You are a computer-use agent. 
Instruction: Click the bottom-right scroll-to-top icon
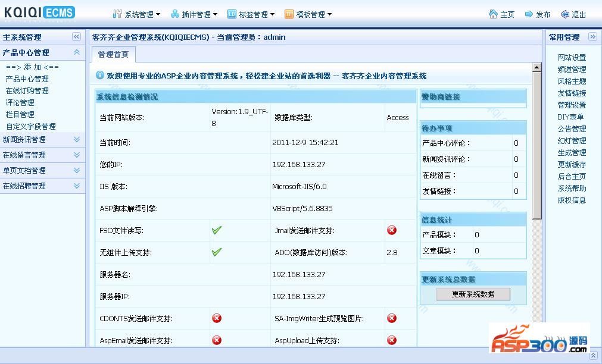593,356
